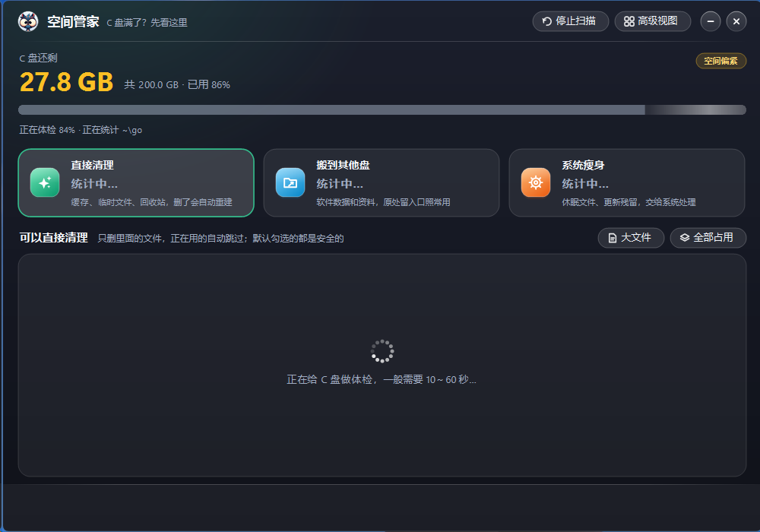
Task: Click the 正在给 C 盘做体检 message
Action: (x=382, y=379)
